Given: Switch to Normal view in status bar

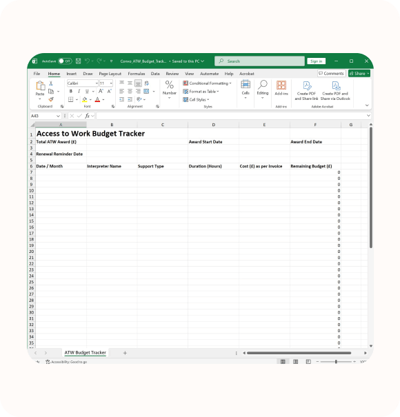Looking at the screenshot, I should click(283, 362).
